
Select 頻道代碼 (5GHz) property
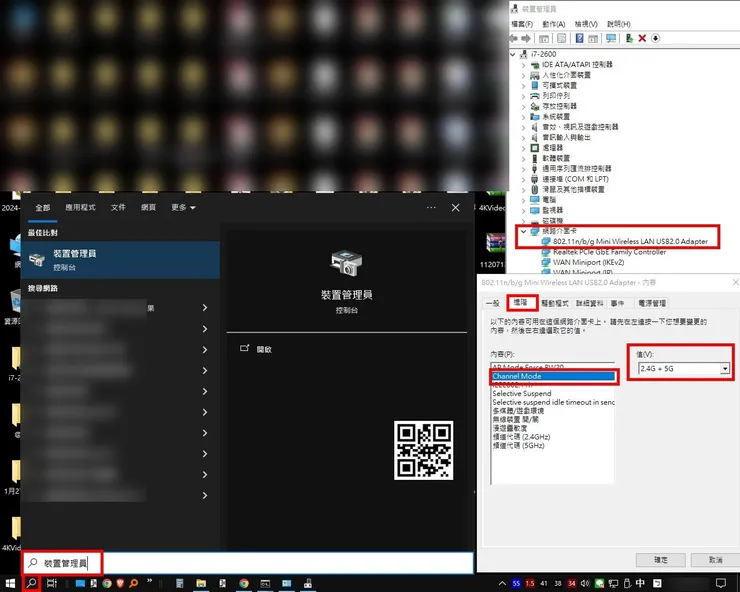518,446
